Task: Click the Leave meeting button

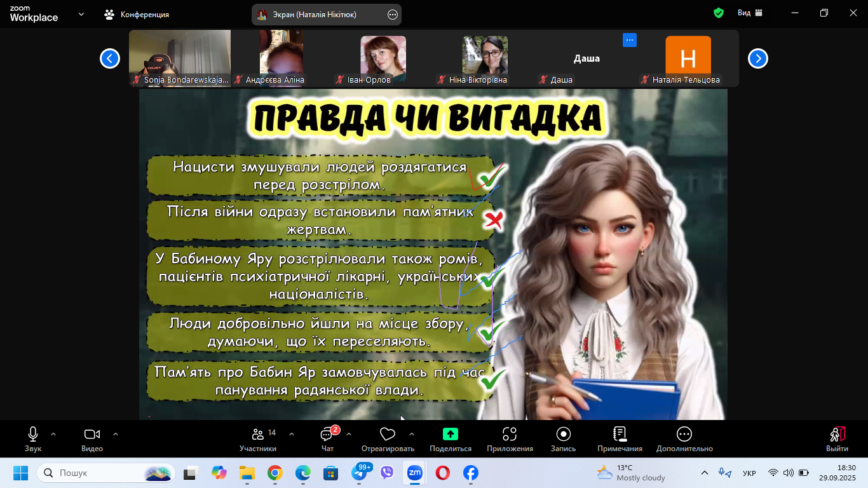Action: tap(837, 437)
